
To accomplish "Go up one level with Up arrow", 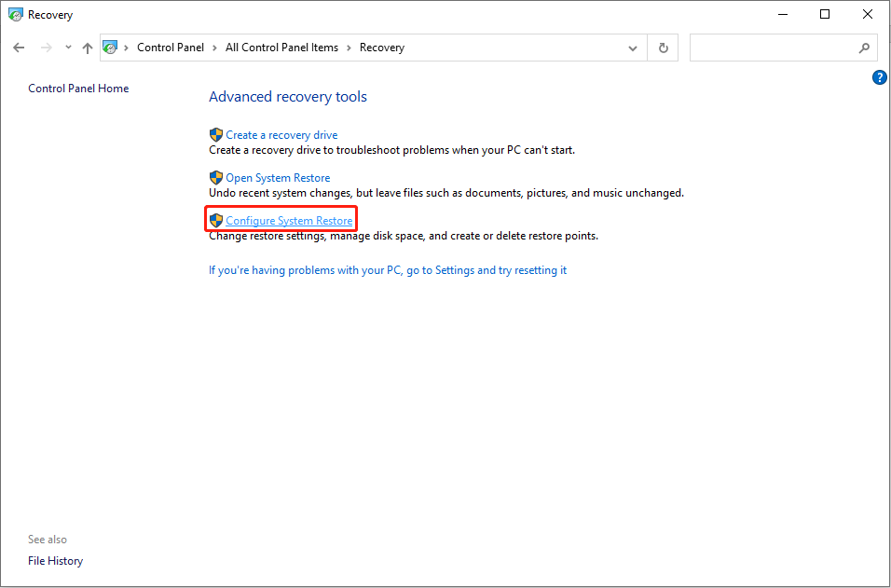I will pyautogui.click(x=88, y=48).
